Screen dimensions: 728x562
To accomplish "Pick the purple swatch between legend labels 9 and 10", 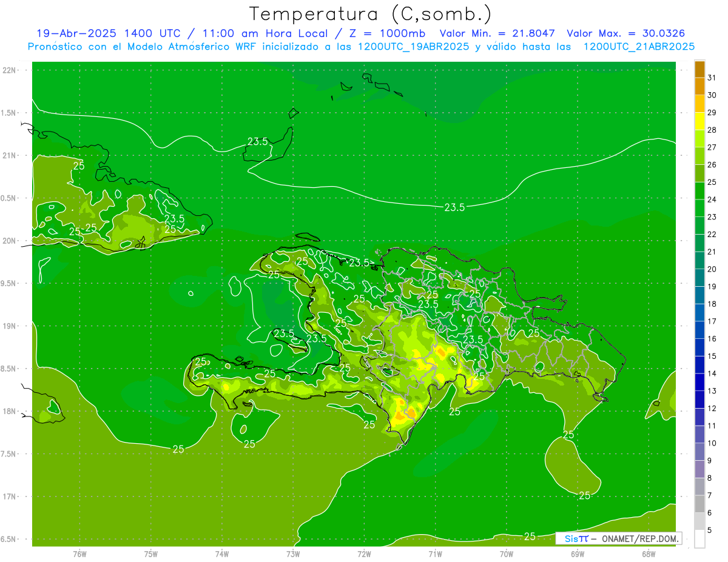I will click(699, 452).
